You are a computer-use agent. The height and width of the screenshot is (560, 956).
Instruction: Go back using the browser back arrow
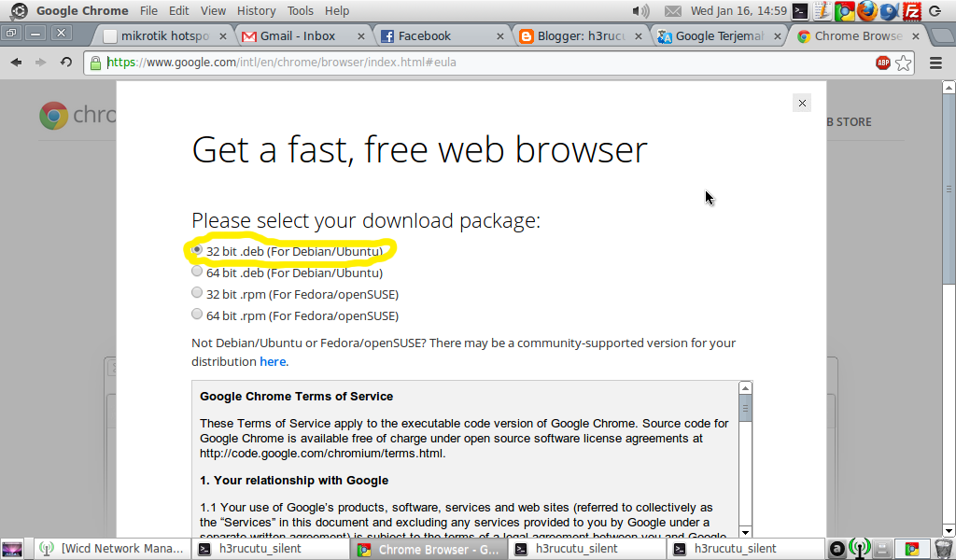(17, 63)
